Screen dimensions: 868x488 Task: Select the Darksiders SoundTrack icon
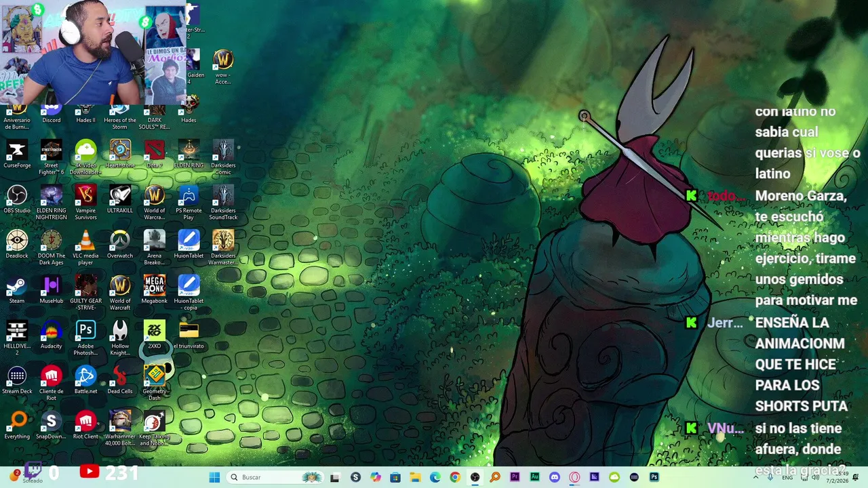223,203
